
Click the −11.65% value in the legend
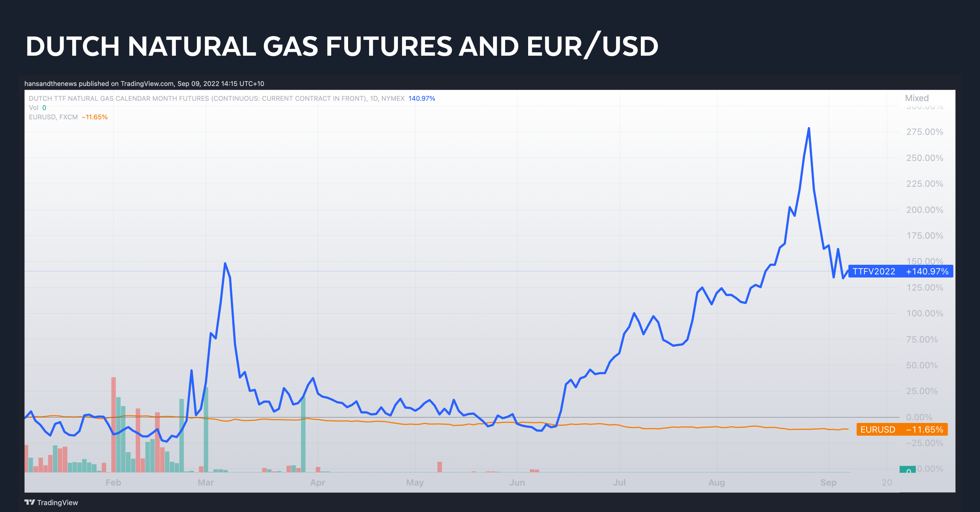click(95, 117)
